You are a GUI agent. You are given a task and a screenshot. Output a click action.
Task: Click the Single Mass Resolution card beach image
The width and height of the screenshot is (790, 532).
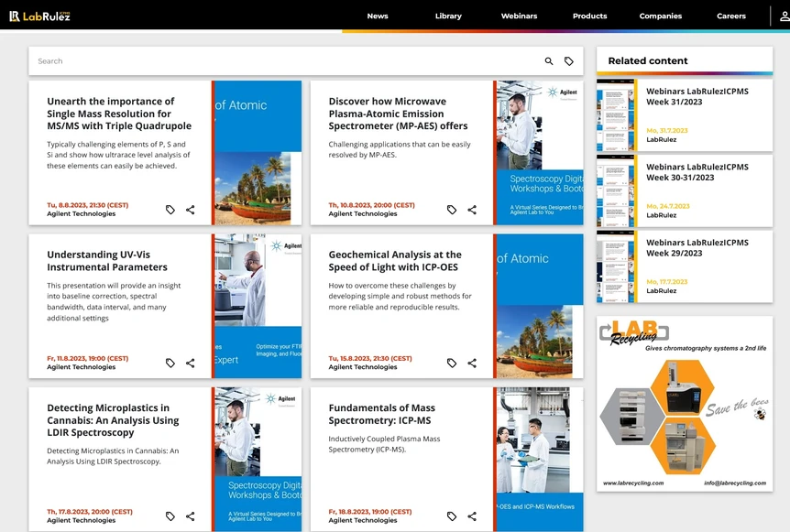pos(258,153)
